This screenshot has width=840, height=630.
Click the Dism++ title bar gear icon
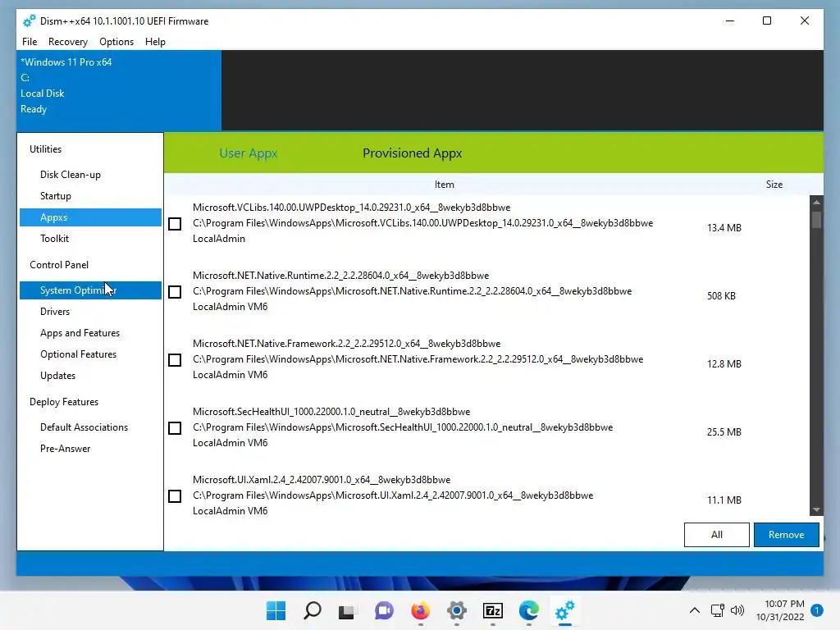tap(29, 21)
